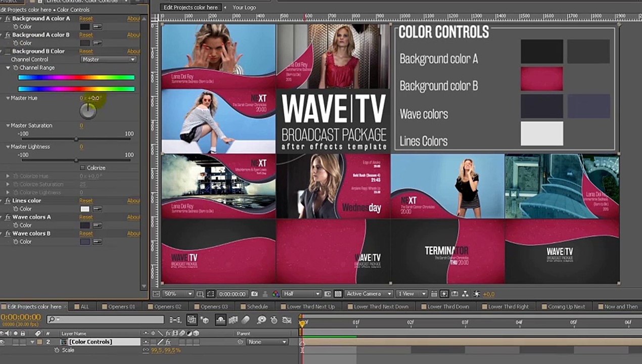Toggle the Wave colors B fx switch
This screenshot has width=642, height=364.
point(8,234)
